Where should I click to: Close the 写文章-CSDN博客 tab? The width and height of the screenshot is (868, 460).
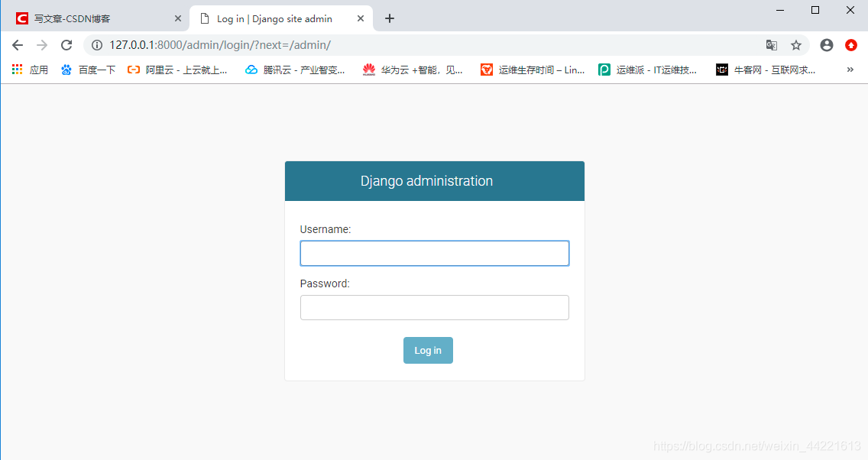pyautogui.click(x=178, y=19)
